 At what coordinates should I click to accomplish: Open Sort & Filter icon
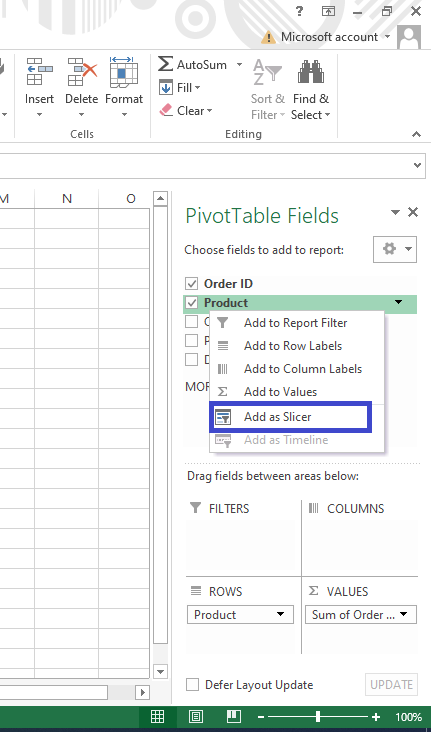[x=267, y=72]
